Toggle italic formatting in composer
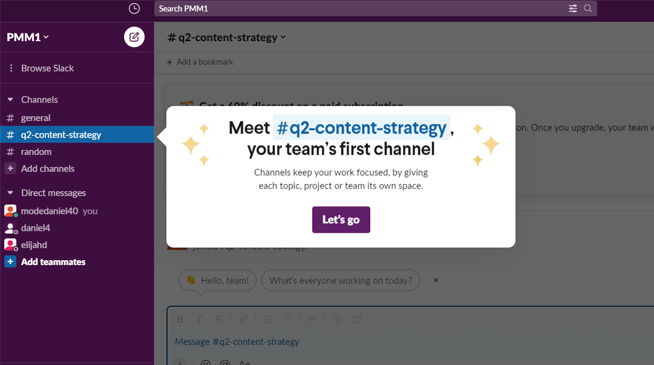The image size is (654, 365). 199,319
